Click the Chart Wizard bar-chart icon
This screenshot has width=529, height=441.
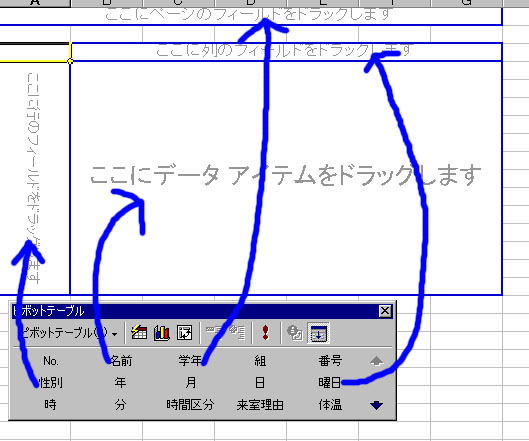[x=162, y=333]
